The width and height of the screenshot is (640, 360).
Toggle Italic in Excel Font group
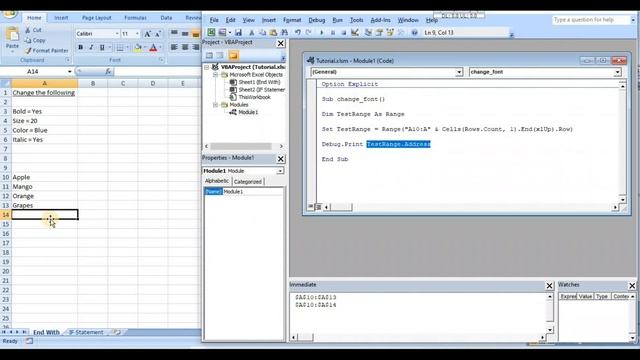click(91, 48)
